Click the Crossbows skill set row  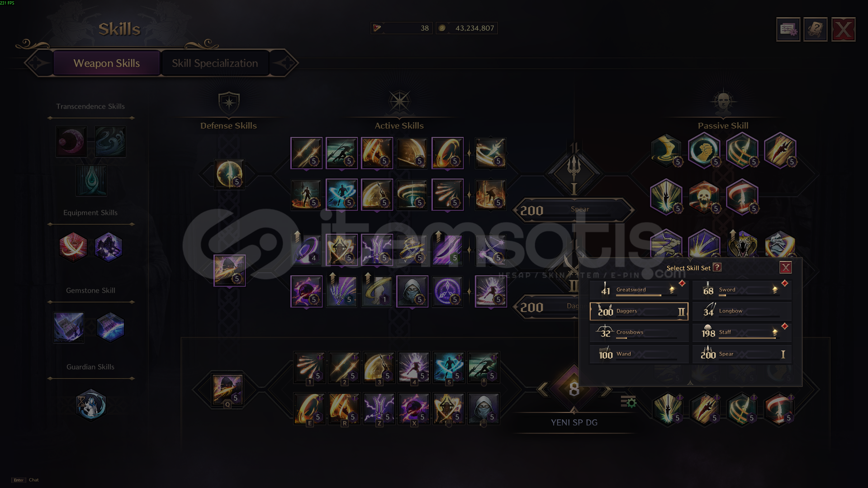[639, 332]
